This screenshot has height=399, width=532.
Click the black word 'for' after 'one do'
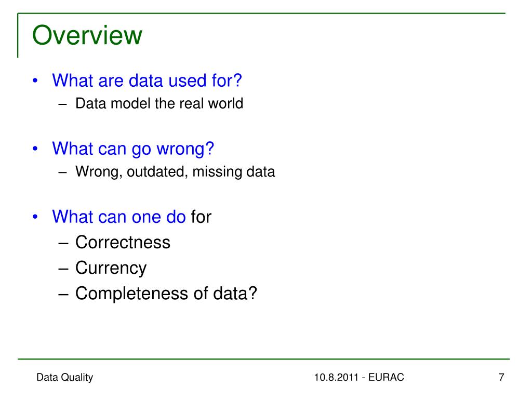pyautogui.click(x=201, y=217)
